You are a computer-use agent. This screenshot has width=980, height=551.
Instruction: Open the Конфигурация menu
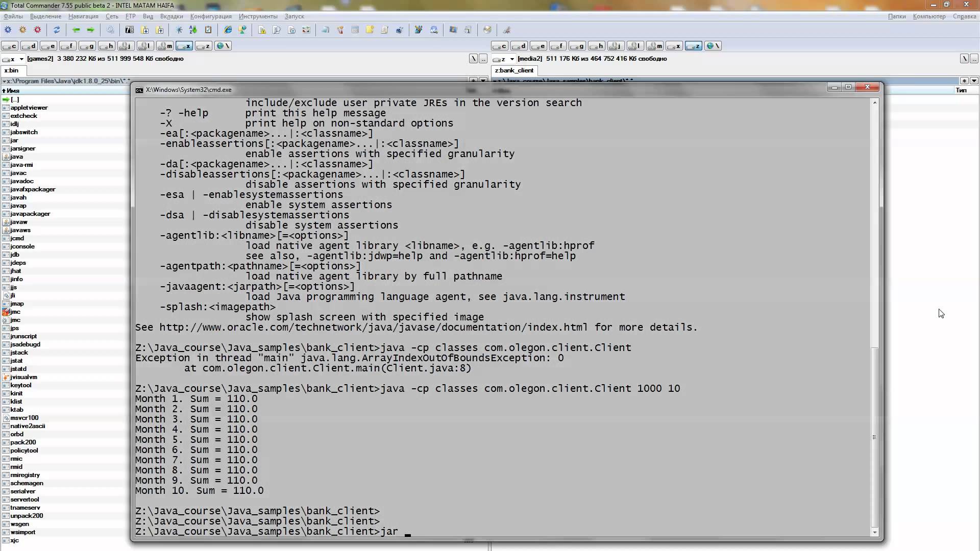(x=210, y=16)
